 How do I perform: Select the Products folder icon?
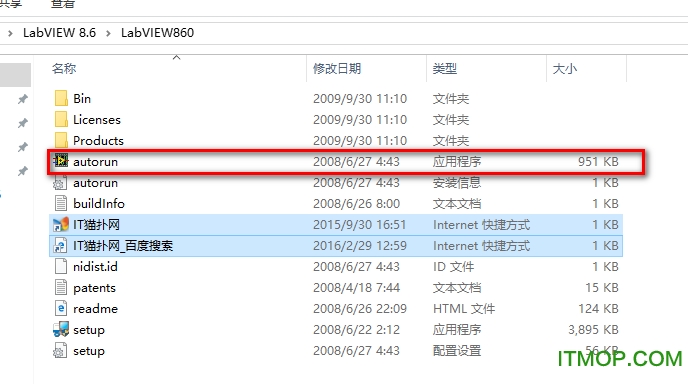click(61, 140)
